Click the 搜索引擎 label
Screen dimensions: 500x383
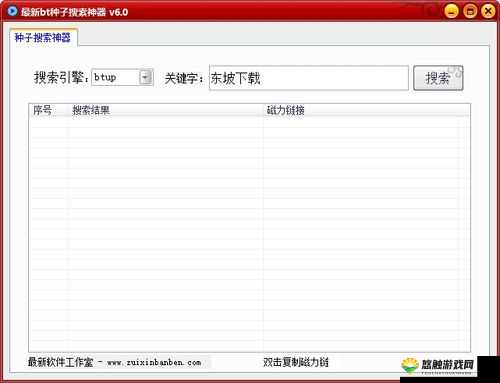point(61,77)
